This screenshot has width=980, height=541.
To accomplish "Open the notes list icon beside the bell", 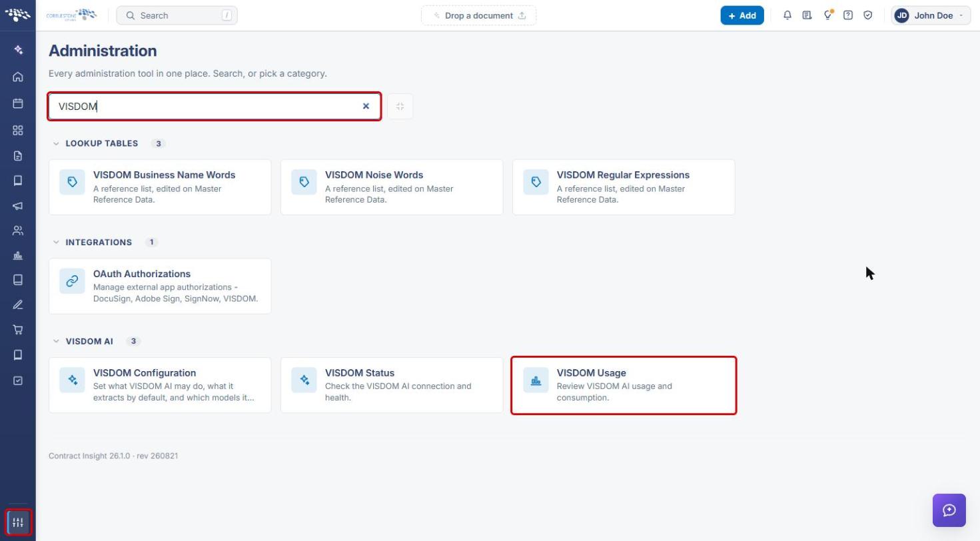I will 807,15.
